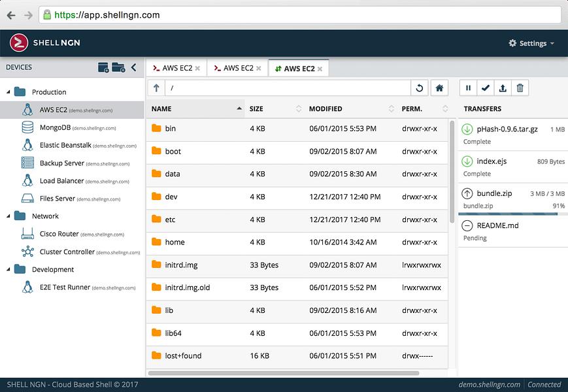
Task: Open the dev folder
Action: click(x=297, y=197)
